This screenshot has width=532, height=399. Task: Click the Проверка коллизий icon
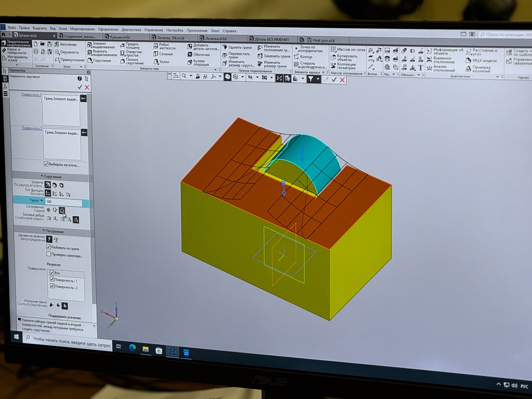click(x=468, y=69)
